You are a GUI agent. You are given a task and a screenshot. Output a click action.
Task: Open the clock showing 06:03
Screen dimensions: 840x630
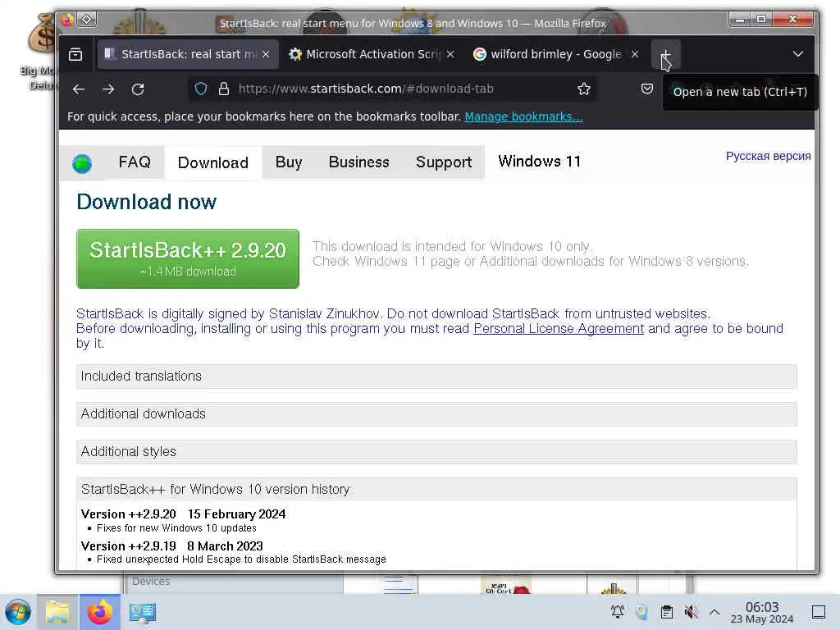[x=762, y=612]
